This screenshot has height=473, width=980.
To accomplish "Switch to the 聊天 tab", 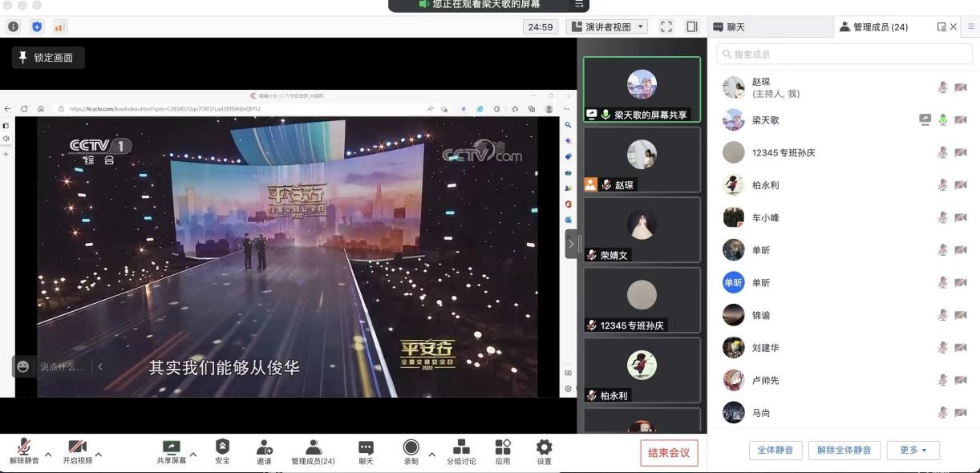I will (729, 26).
